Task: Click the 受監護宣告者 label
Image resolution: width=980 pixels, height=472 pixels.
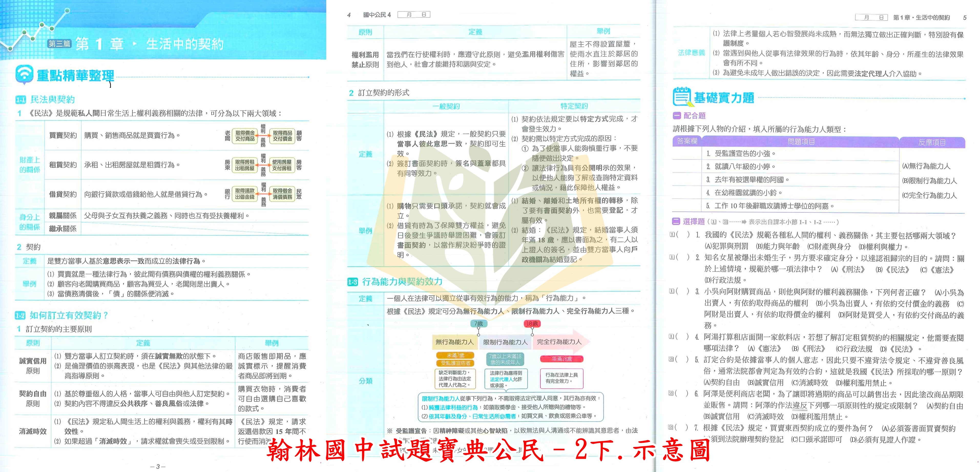Action: 455,363
